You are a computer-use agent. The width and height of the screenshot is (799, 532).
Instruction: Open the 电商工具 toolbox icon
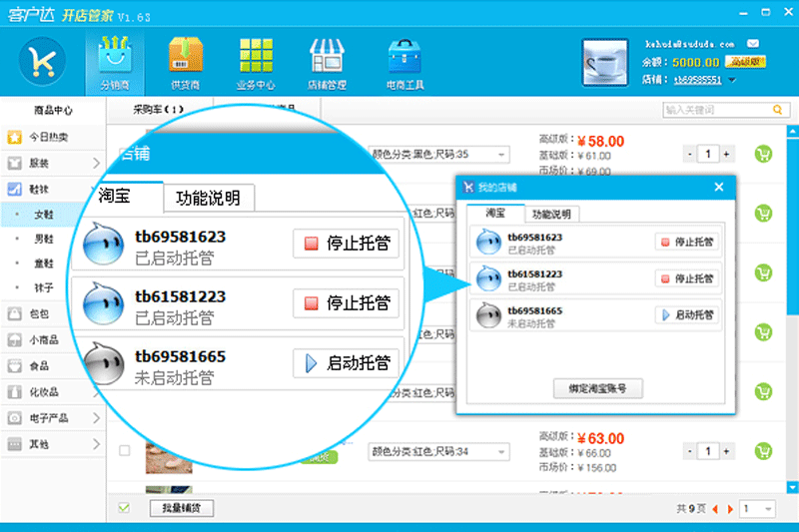click(x=404, y=56)
